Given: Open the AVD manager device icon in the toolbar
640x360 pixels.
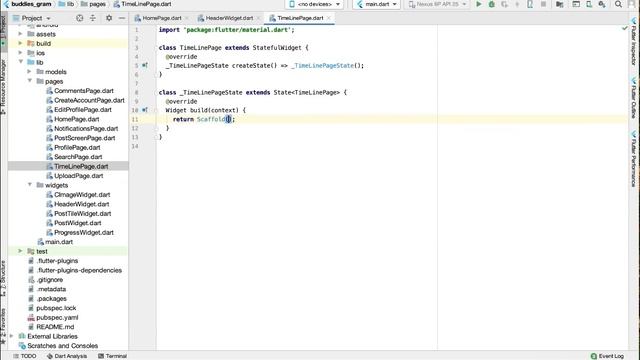Looking at the screenshot, I should (589, 4).
